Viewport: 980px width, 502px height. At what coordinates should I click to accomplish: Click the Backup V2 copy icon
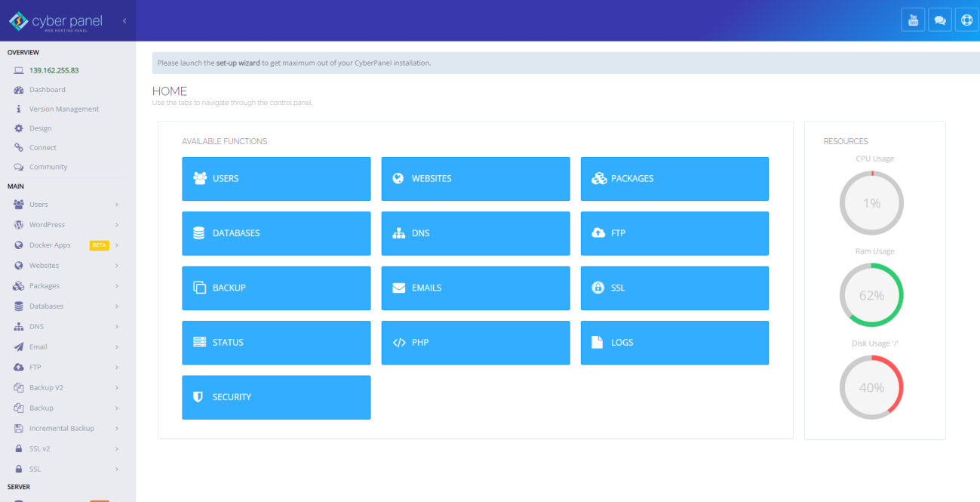(x=19, y=388)
